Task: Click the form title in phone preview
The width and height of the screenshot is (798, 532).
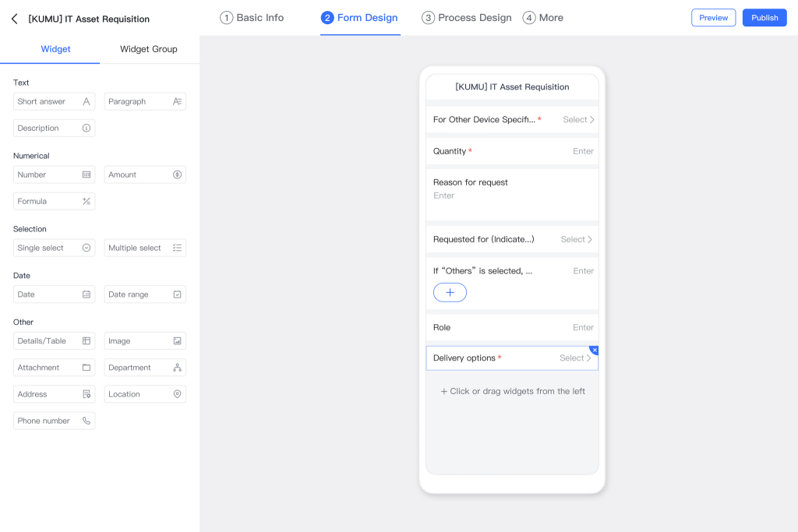Action: click(x=512, y=87)
